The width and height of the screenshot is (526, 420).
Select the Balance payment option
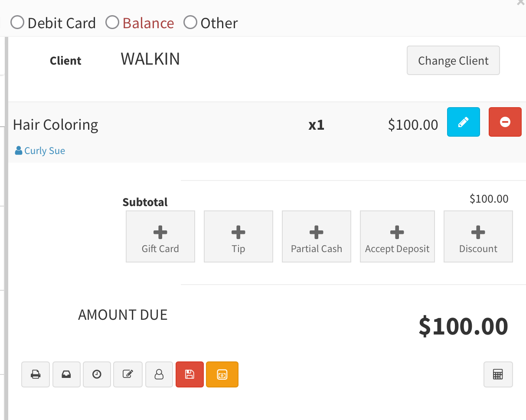click(x=112, y=23)
